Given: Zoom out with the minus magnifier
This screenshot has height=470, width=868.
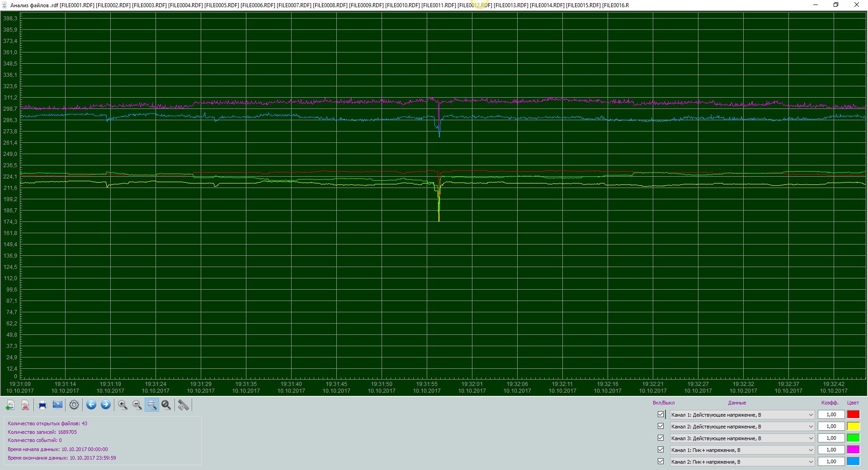Looking at the screenshot, I should click(137, 405).
